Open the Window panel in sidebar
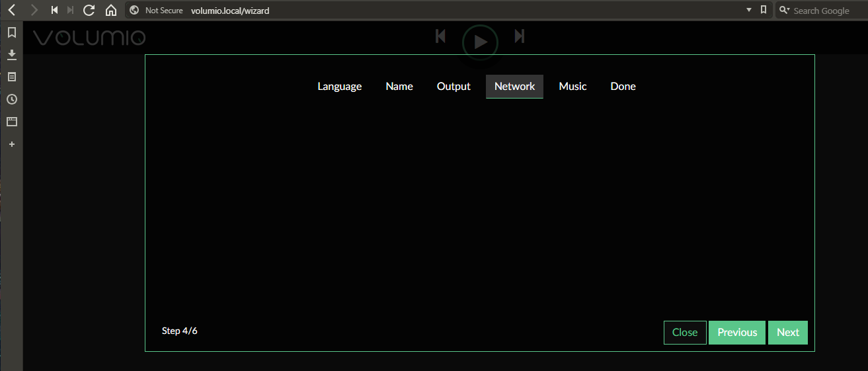868x371 pixels. pyautogui.click(x=11, y=122)
